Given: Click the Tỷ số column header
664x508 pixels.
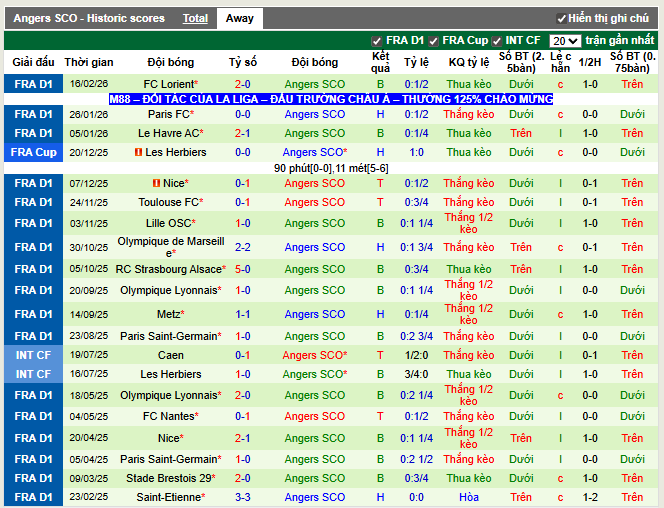Looking at the screenshot, I should [x=243, y=62].
